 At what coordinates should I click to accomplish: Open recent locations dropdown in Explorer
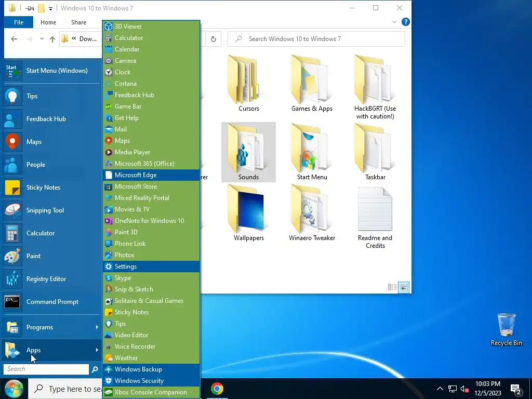click(x=42, y=38)
